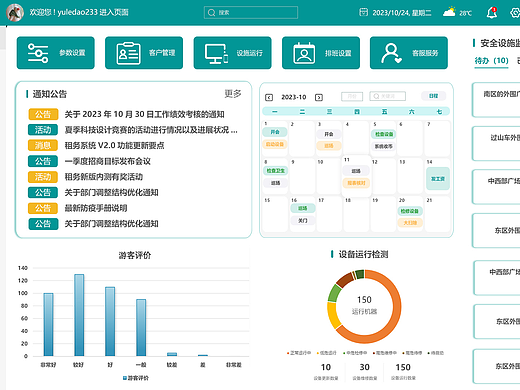Focus the calendar keyword search field
520x390 pixels.
click(387, 96)
